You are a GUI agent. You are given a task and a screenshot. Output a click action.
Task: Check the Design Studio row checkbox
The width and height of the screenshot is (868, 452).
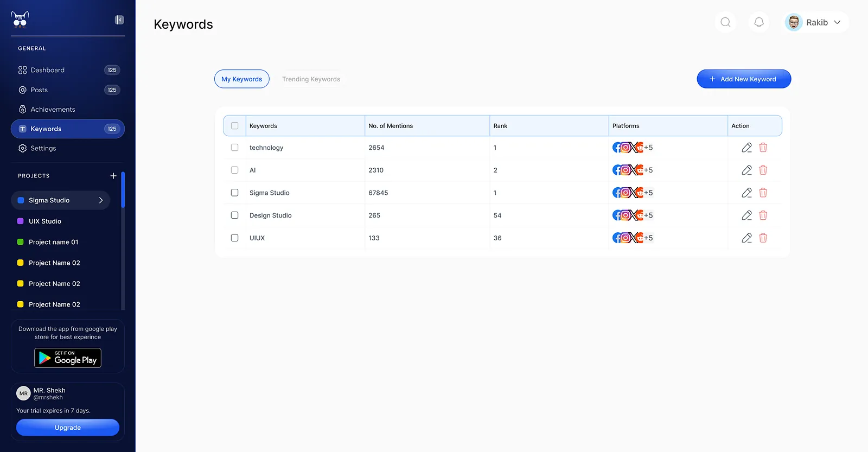click(234, 215)
